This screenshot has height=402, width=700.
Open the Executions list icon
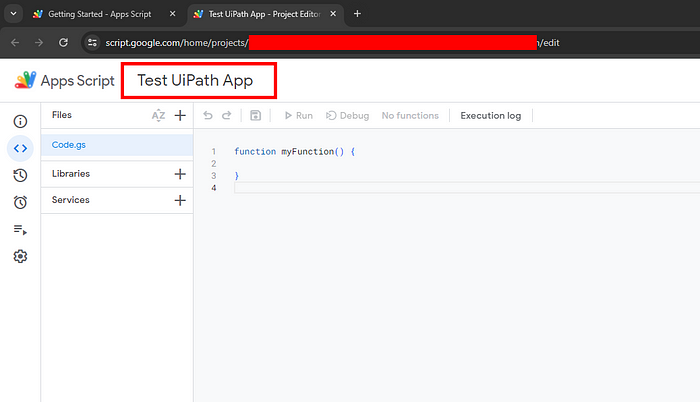click(20, 230)
